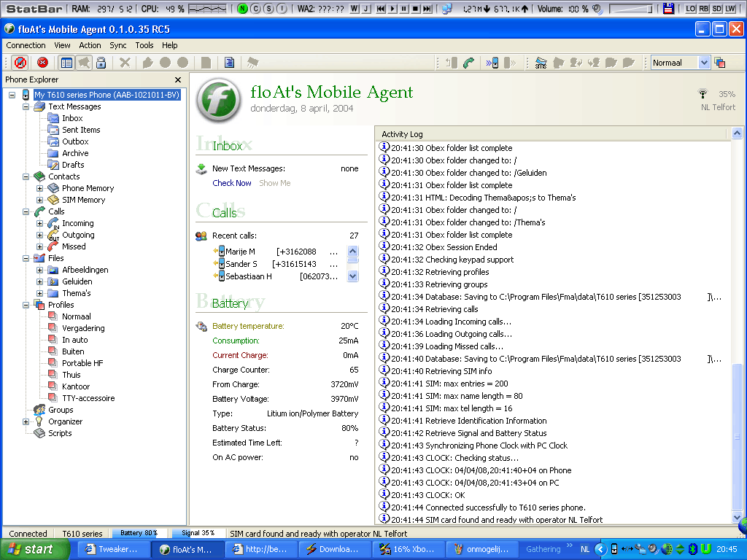The image size is (747, 560).
Task: Click the phone icon in system tray
Action: (x=614, y=549)
